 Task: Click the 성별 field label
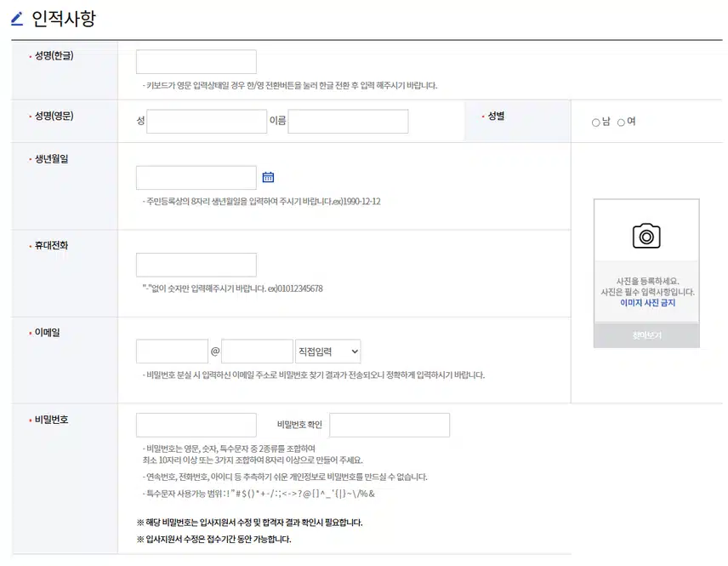pos(496,116)
